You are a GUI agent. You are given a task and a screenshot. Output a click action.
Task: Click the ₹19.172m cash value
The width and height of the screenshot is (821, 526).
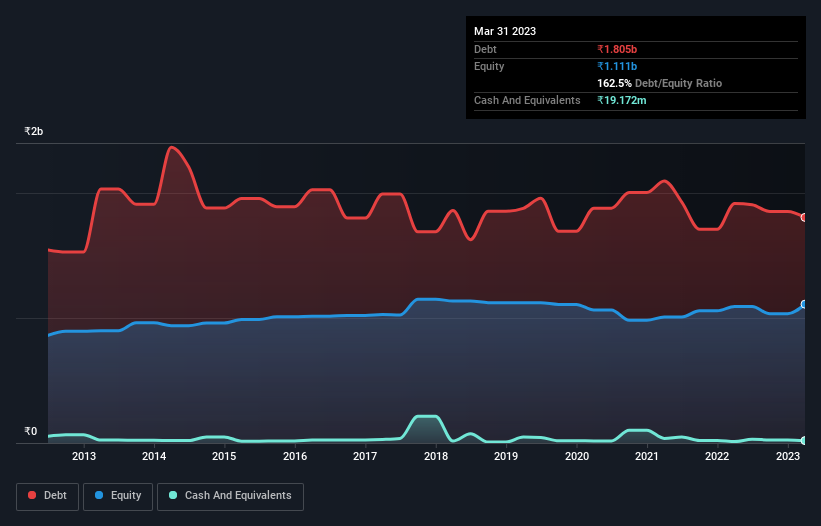click(x=622, y=100)
